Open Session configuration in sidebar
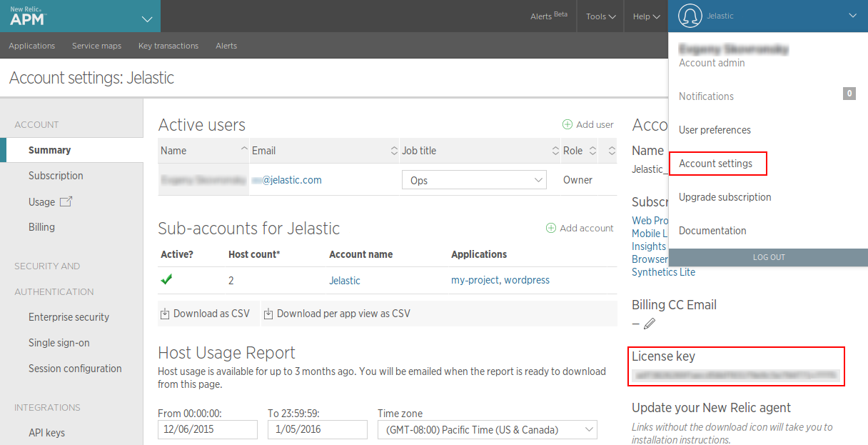Screen dimensions: 868x445 click(x=75, y=369)
